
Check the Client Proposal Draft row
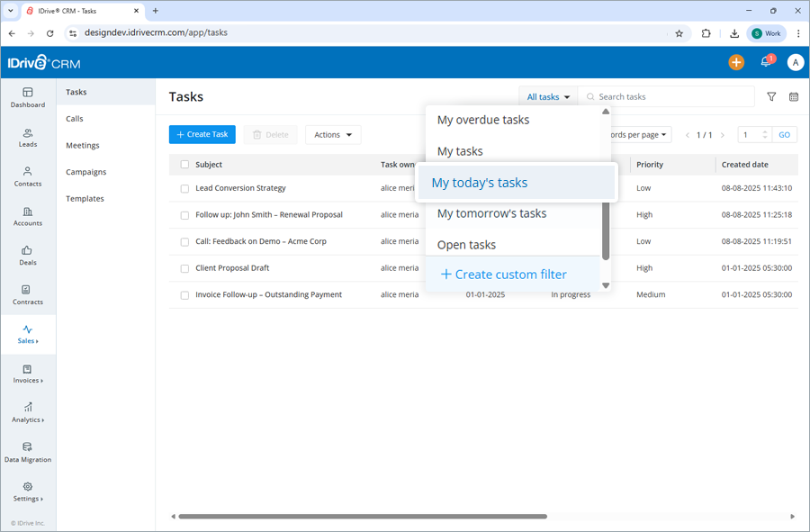(x=184, y=268)
